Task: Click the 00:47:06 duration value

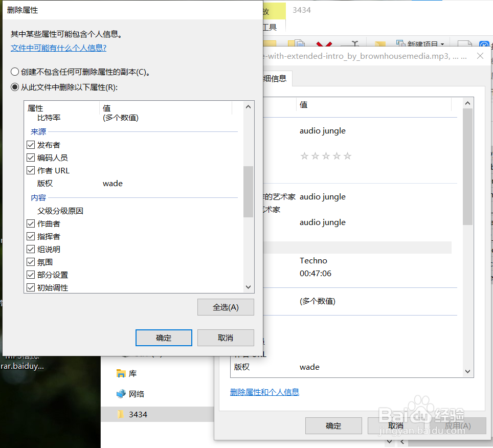Action: (x=316, y=274)
